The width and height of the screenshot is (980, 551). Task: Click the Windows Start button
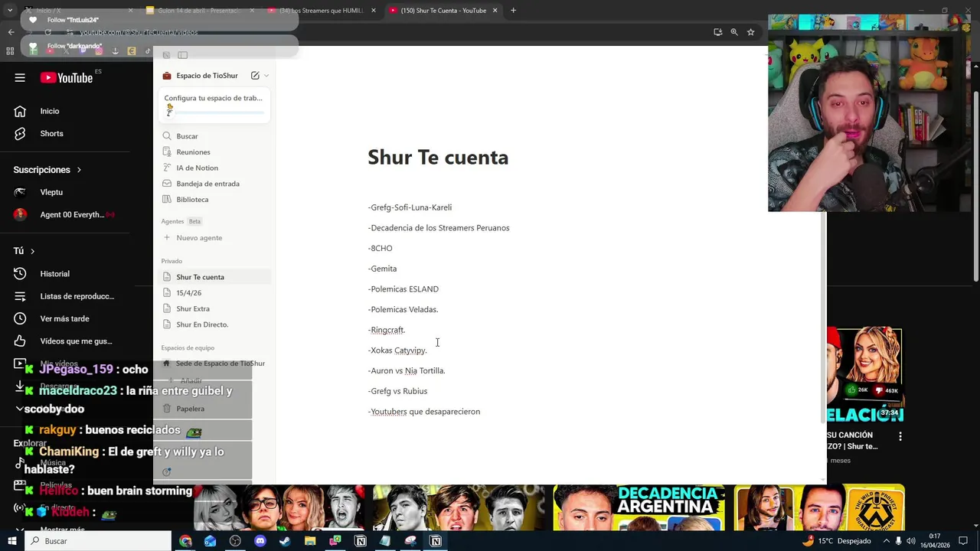(x=11, y=541)
